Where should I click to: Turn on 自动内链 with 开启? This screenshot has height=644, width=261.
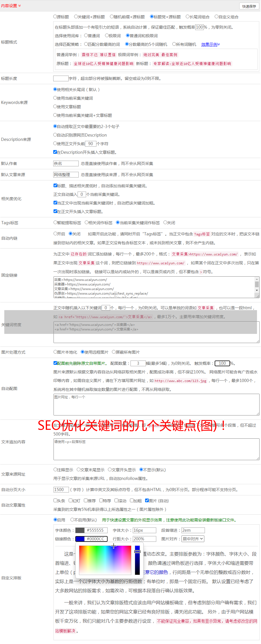pyautogui.click(x=56, y=234)
